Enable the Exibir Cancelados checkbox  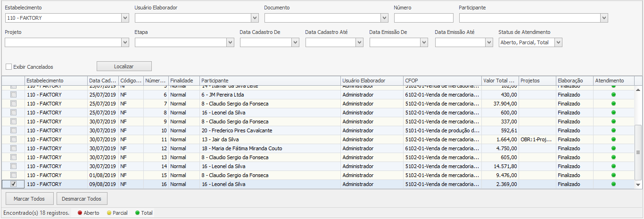point(9,67)
